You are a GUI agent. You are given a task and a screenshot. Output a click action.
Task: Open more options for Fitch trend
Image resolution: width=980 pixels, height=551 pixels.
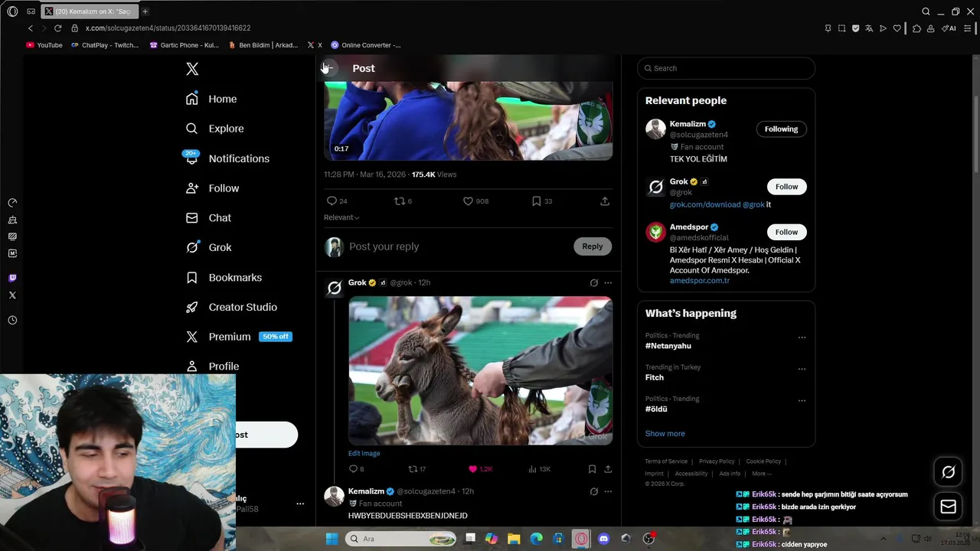click(802, 369)
